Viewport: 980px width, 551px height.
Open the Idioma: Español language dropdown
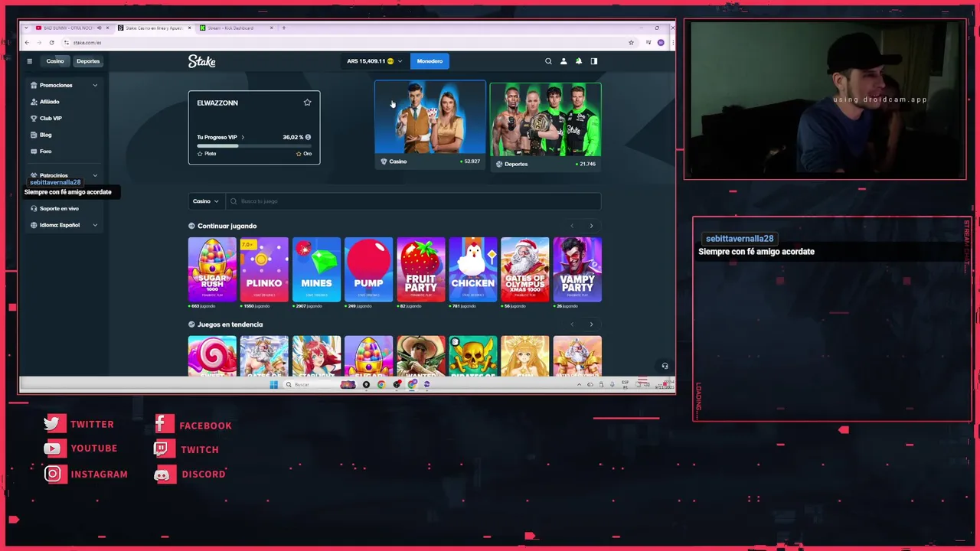click(x=64, y=225)
